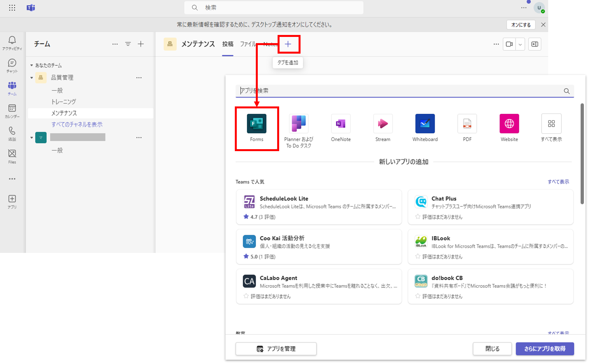Open settings and more ellipsis near profile
This screenshot has height=364, width=589.
pos(524,8)
